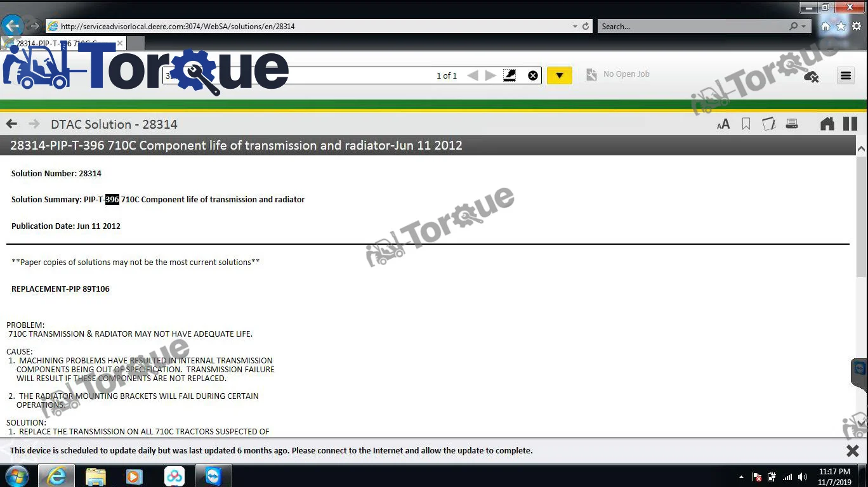The width and height of the screenshot is (868, 487).
Task: Toggle the search highlight marker icon
Action: click(x=510, y=75)
